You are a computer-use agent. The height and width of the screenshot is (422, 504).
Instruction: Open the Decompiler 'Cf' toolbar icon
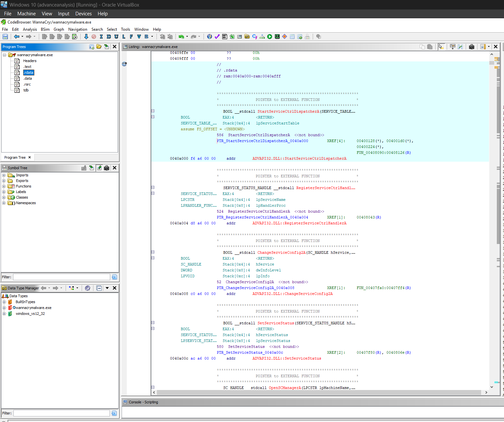(x=255, y=37)
